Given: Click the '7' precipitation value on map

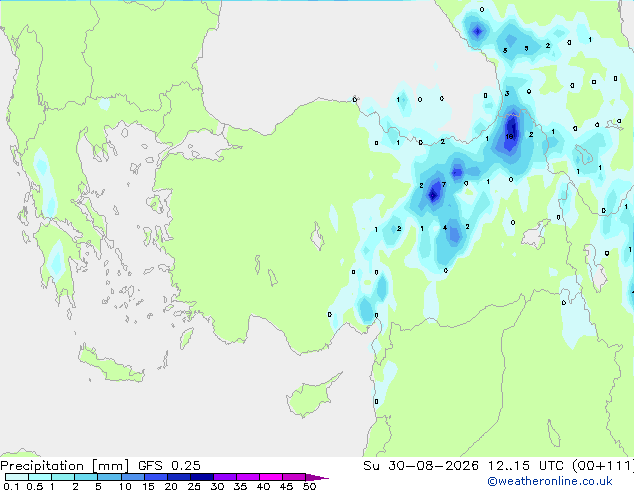Looking at the screenshot, I should pyautogui.click(x=444, y=184).
